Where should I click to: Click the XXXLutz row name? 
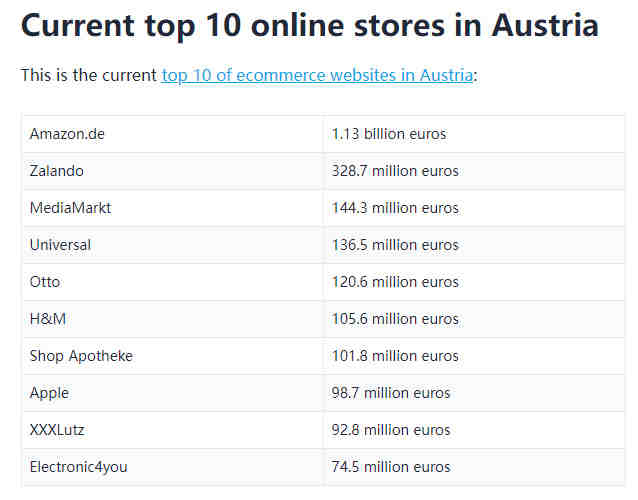click(57, 430)
